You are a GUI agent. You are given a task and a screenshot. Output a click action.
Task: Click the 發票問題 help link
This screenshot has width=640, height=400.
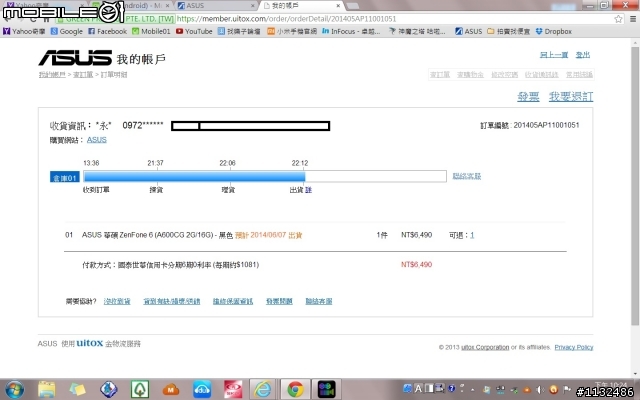pos(279,301)
